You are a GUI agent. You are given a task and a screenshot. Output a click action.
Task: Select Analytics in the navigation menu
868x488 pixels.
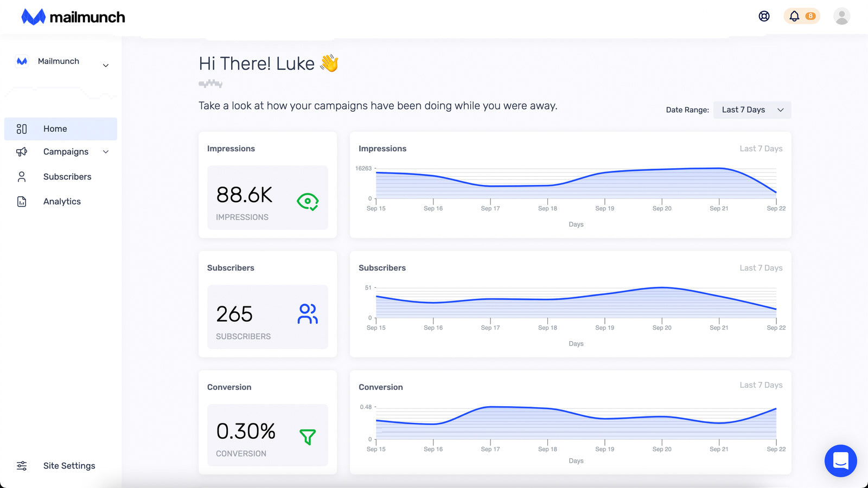pyautogui.click(x=61, y=201)
